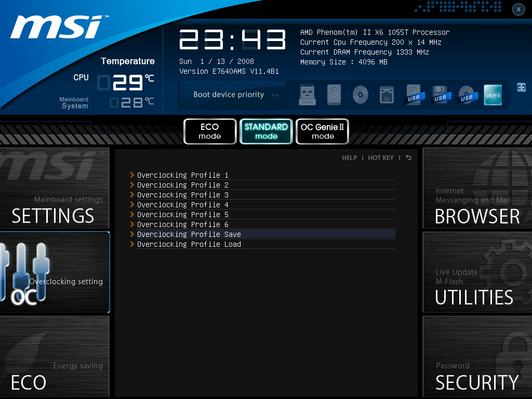The width and height of the screenshot is (532, 399).
Task: Click the back arrow next to HOT KEY
Action: tap(408, 158)
